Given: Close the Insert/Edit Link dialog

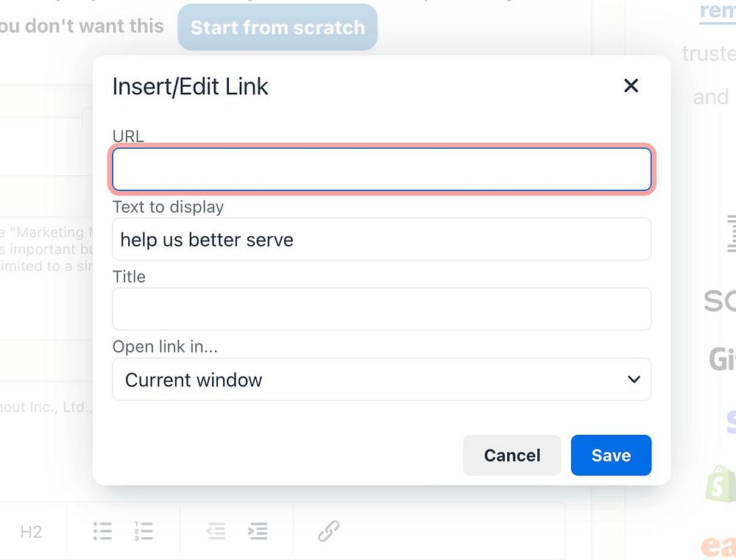Looking at the screenshot, I should coord(631,85).
